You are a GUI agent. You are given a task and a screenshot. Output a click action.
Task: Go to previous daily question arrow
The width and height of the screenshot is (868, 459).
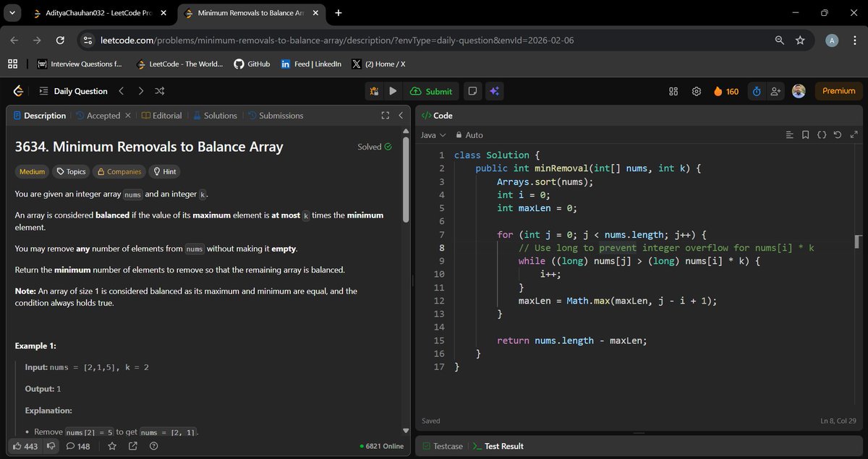(x=122, y=91)
